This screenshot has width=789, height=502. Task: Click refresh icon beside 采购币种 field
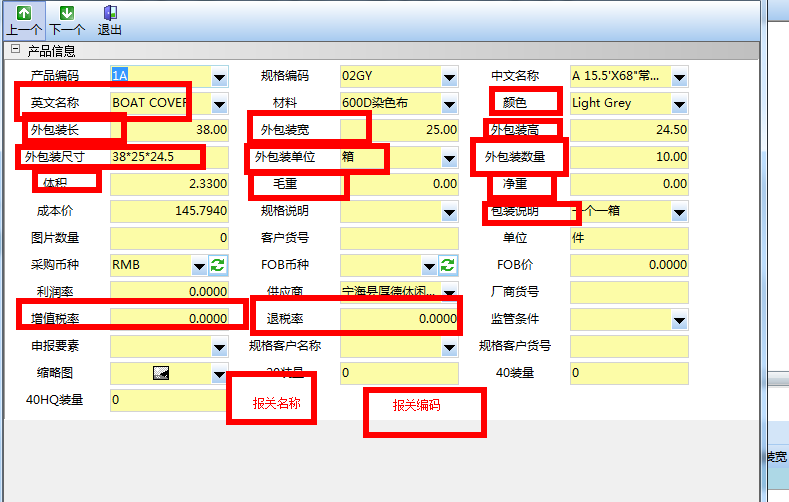[218, 265]
